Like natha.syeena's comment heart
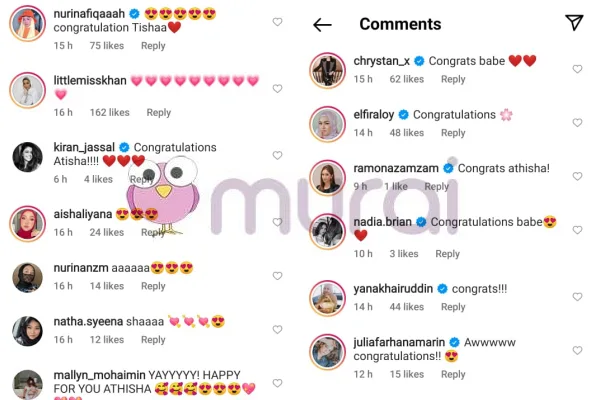The height and width of the screenshot is (400, 600). click(x=277, y=329)
